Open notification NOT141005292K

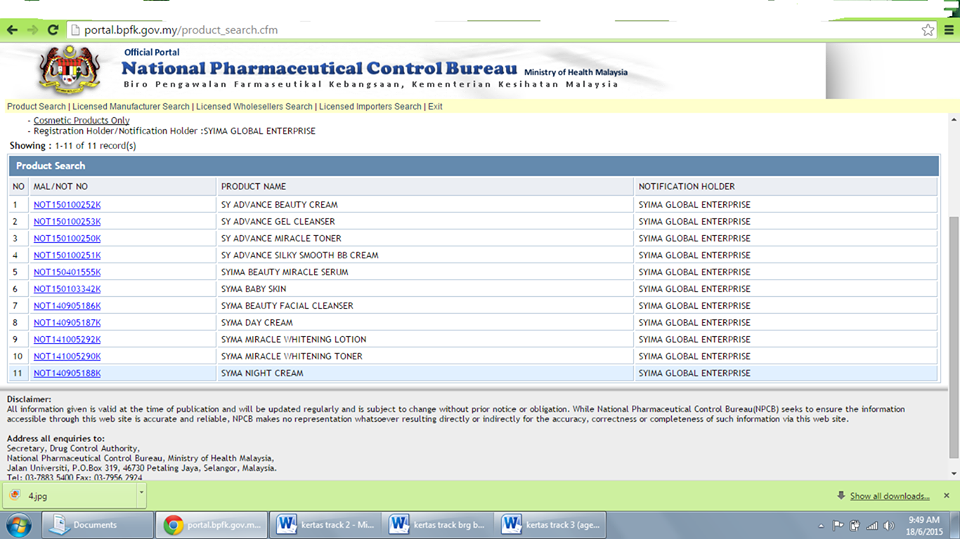click(67, 339)
